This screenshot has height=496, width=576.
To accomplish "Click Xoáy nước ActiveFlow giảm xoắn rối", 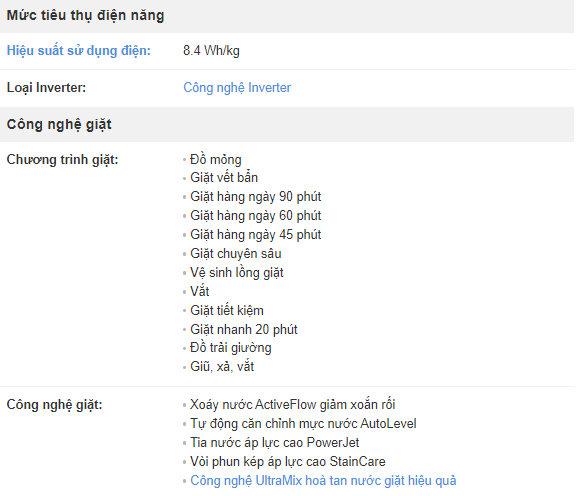I will (x=292, y=405).
